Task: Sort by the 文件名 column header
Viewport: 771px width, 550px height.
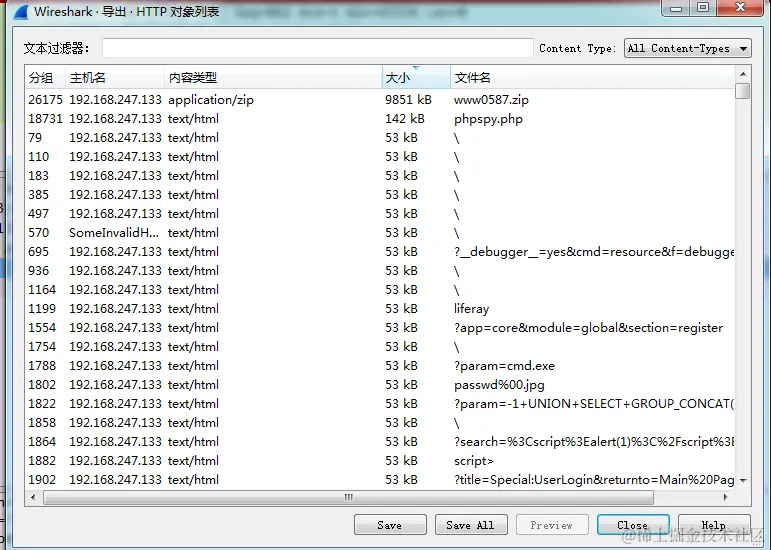Action: (593, 77)
